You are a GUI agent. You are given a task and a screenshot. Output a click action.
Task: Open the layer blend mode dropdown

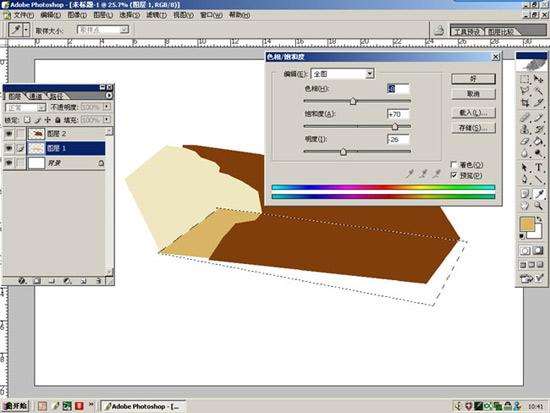[26, 107]
